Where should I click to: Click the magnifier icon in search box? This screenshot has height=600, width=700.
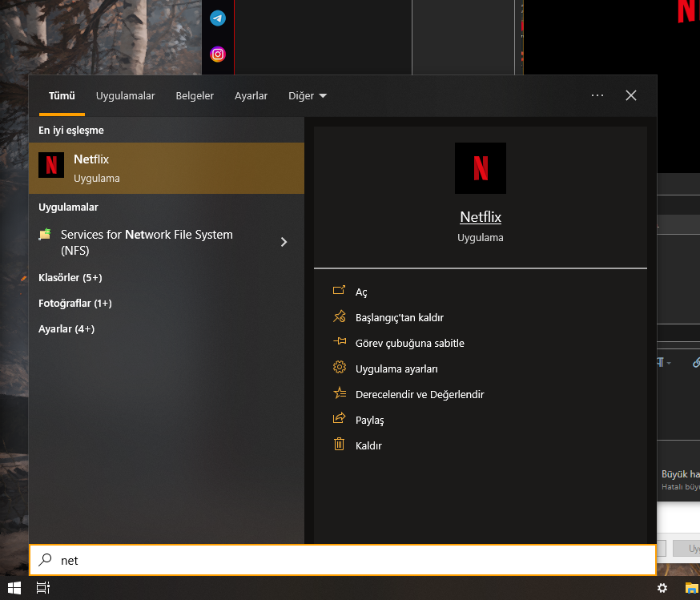[45, 560]
